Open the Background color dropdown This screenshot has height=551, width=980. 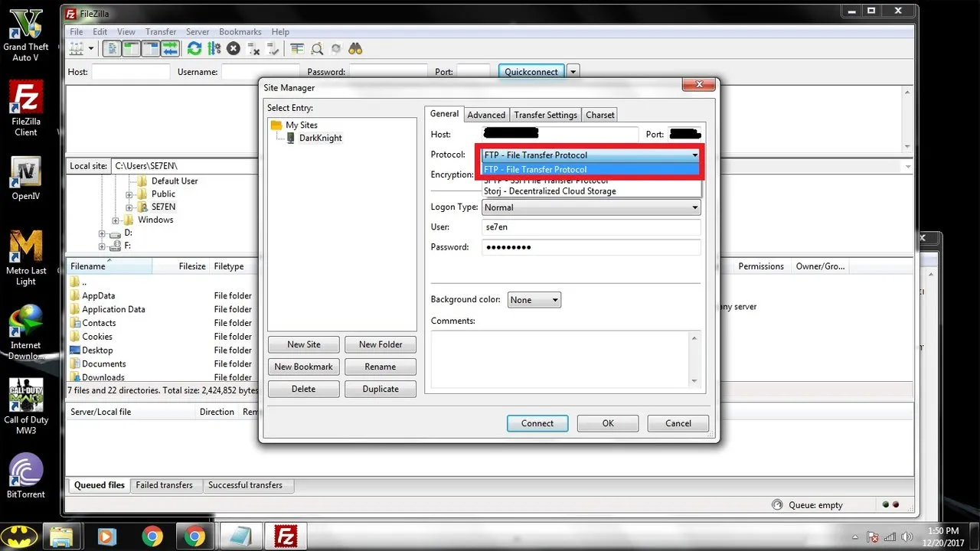point(534,300)
